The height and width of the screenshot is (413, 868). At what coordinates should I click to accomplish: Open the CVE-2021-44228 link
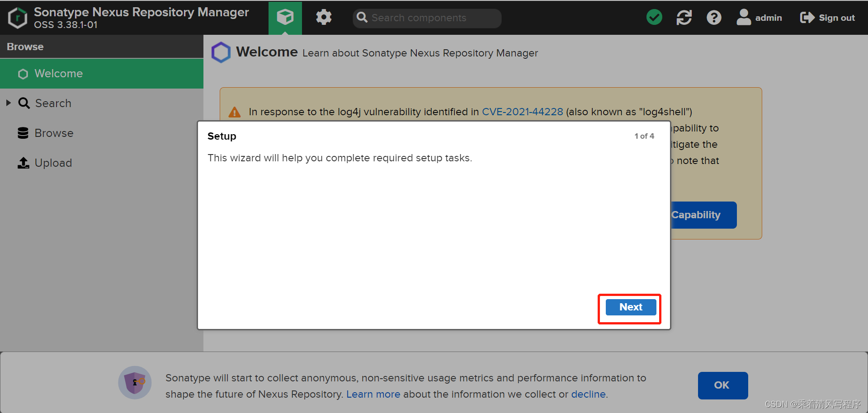pos(523,112)
